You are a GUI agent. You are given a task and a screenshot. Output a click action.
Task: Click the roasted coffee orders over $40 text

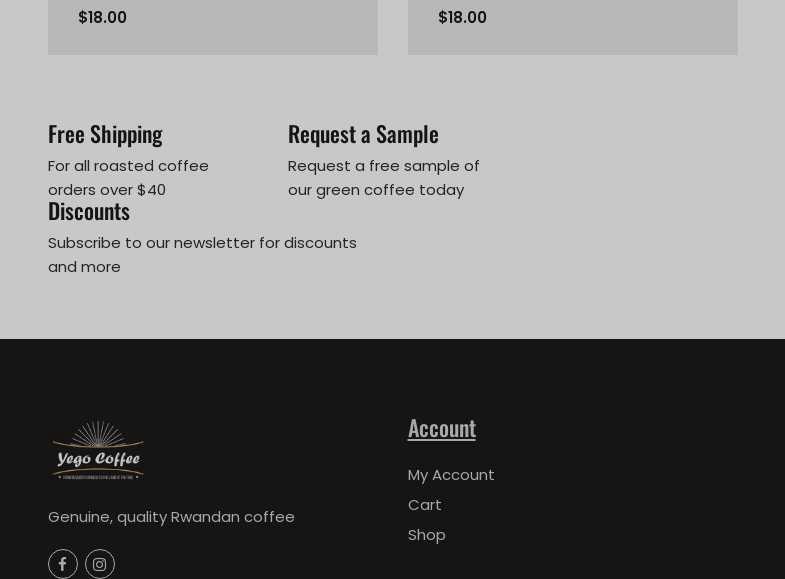tap(128, 178)
